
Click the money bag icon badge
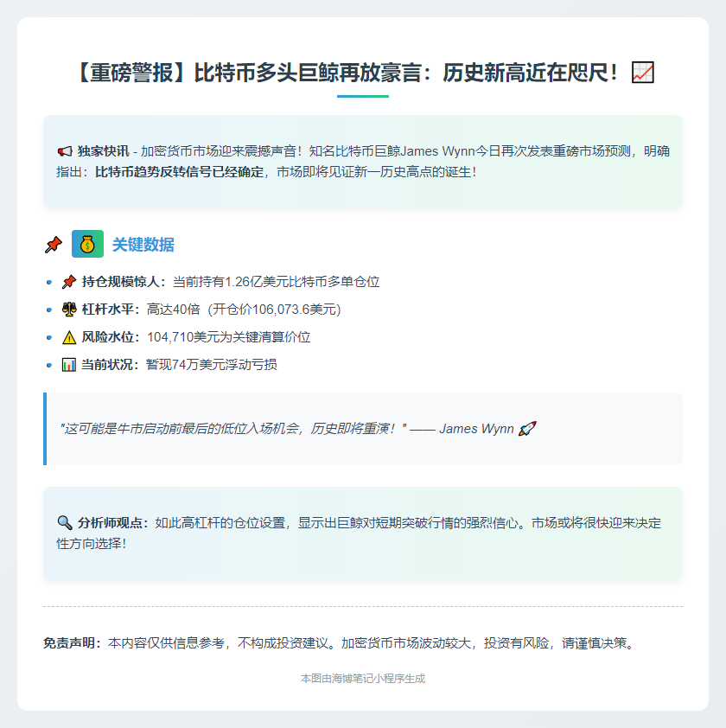click(88, 244)
